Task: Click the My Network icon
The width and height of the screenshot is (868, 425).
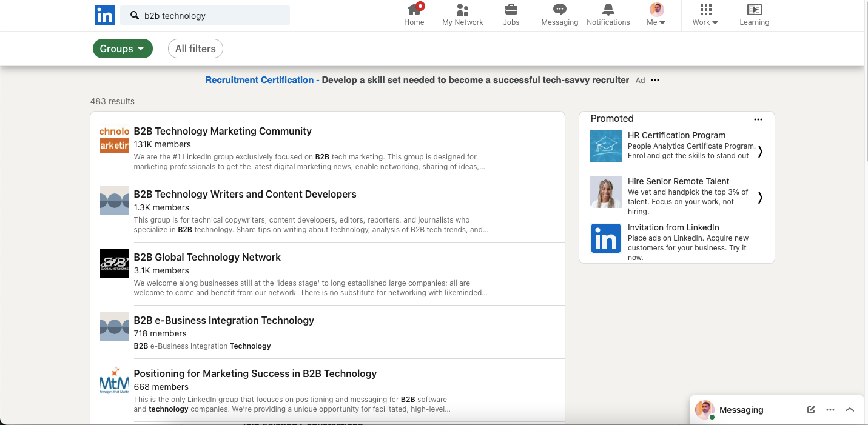Action: 463,14
